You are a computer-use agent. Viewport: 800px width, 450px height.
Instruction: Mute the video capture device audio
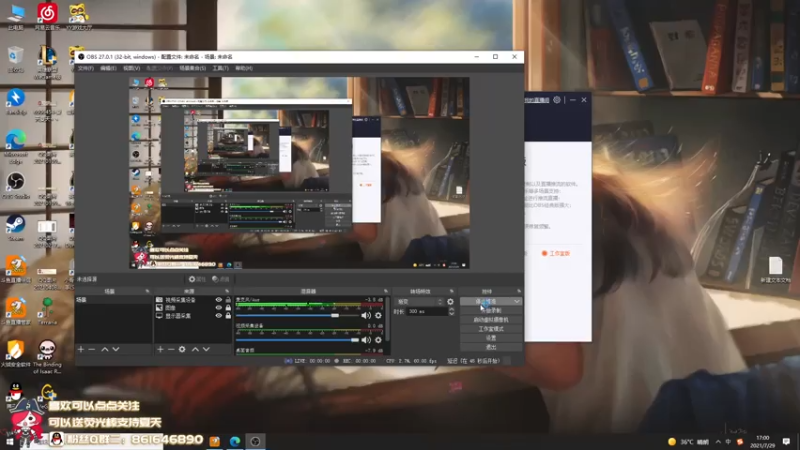(366, 340)
